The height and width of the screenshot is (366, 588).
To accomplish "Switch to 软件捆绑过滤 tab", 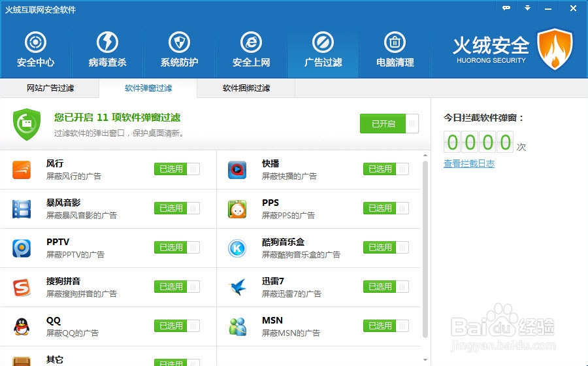I will pos(246,88).
